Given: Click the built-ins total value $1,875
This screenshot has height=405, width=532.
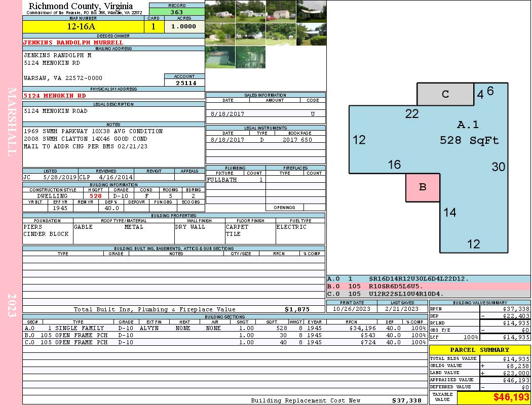Looking at the screenshot, I should [x=297, y=309].
